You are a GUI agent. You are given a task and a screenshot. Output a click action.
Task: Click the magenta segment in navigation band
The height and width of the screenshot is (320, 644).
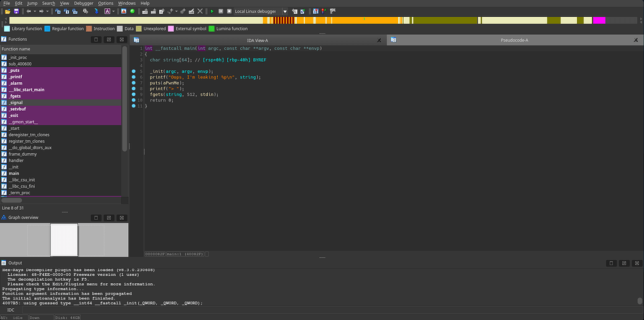pyautogui.click(x=599, y=21)
